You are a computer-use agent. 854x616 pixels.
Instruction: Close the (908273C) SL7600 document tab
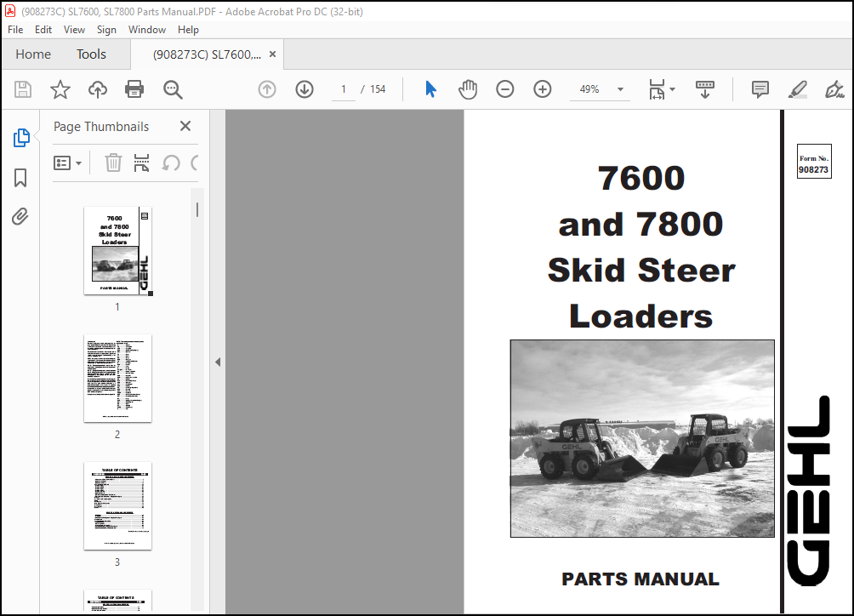pyautogui.click(x=273, y=54)
